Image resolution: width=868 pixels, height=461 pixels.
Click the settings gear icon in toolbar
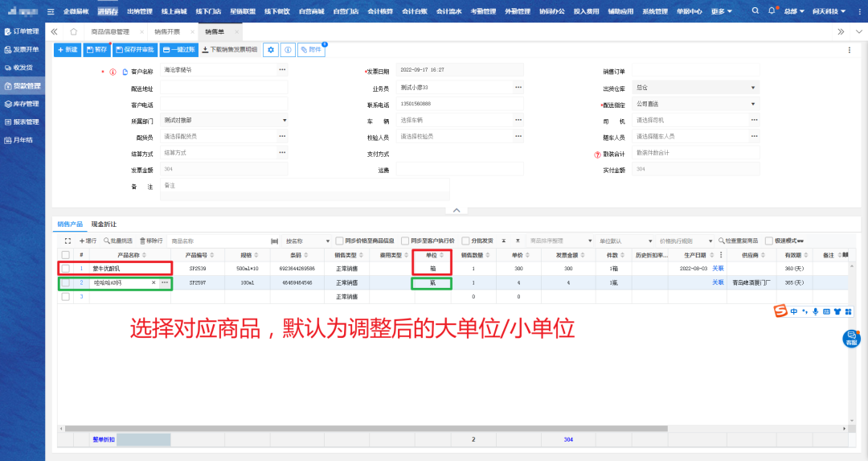coord(272,50)
